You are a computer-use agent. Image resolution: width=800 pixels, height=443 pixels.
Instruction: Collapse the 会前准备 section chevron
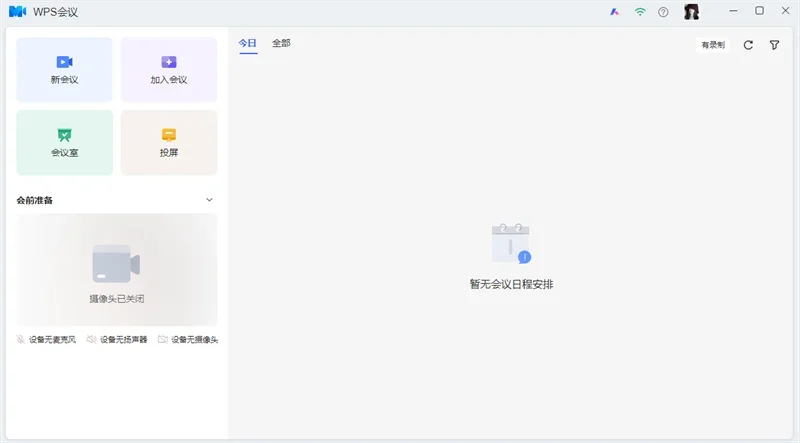coord(209,200)
